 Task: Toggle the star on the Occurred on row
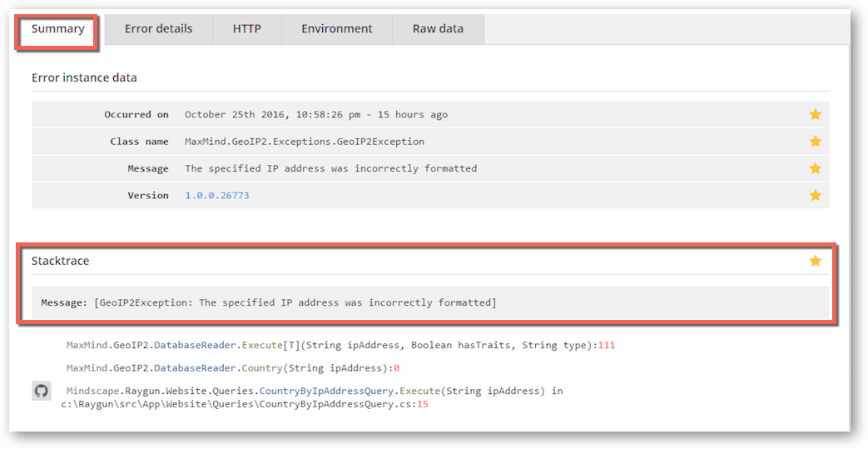click(815, 115)
